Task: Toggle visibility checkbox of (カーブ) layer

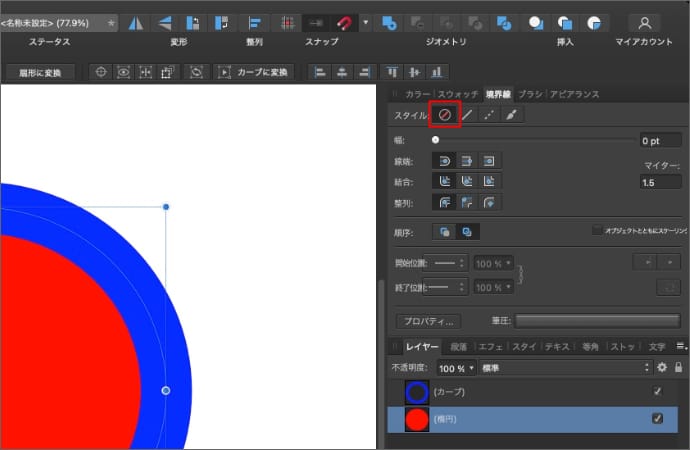Action: click(x=657, y=391)
